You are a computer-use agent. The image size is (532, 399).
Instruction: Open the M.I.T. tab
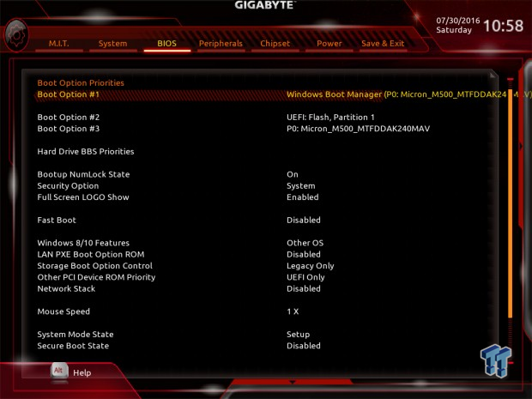pos(58,44)
